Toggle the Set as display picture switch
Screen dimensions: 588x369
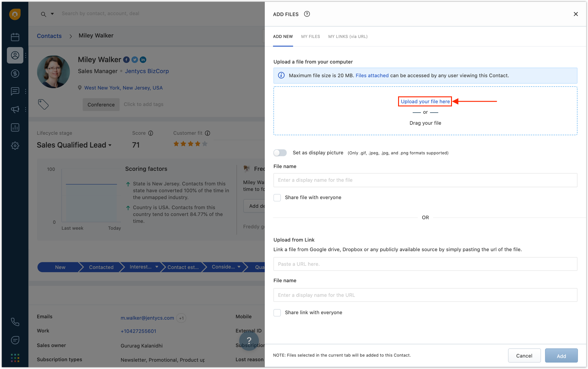click(x=280, y=152)
